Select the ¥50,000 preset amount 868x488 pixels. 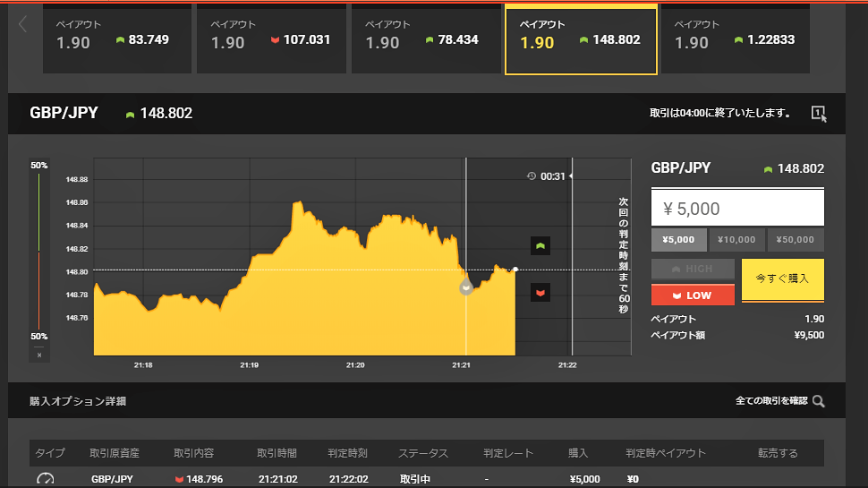pos(796,240)
